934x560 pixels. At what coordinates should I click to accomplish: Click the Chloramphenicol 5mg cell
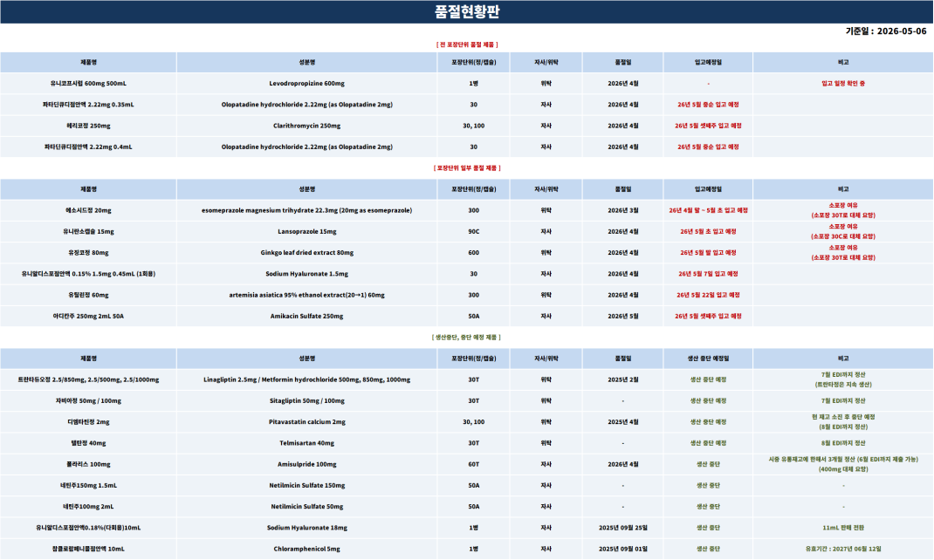click(x=306, y=550)
